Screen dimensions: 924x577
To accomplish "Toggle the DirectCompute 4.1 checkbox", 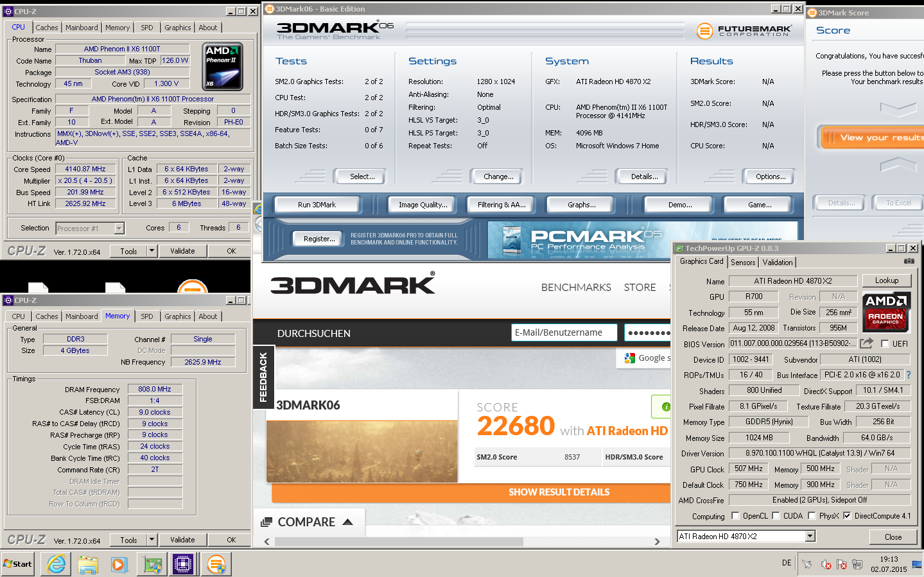I will point(847,515).
